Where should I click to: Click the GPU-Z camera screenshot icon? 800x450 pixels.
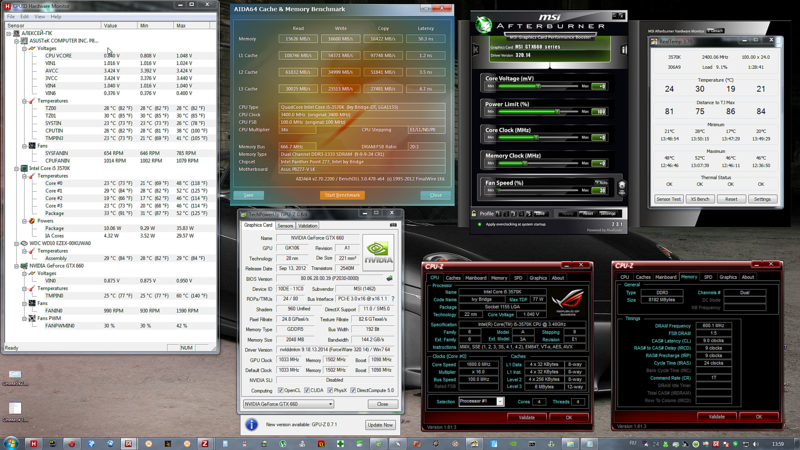point(393,225)
